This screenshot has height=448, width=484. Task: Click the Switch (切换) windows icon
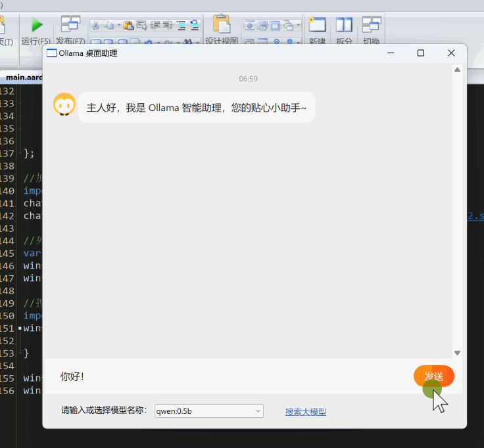pyautogui.click(x=371, y=25)
